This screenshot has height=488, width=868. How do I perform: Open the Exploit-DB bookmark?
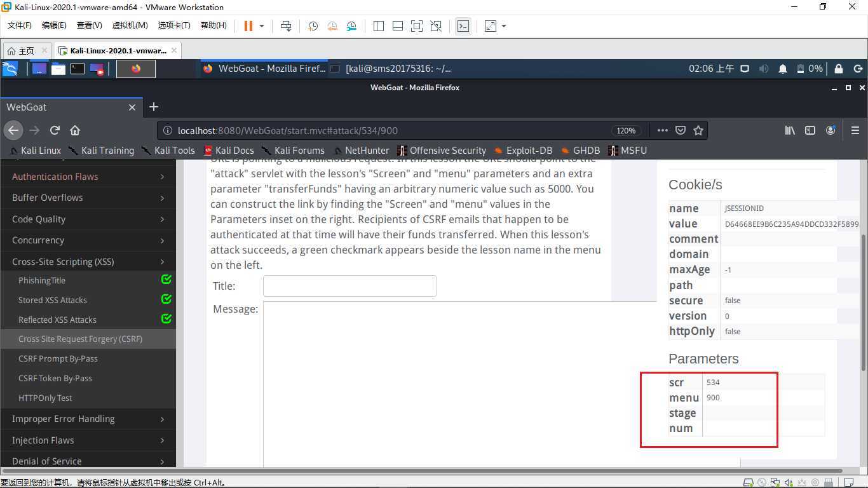point(523,151)
